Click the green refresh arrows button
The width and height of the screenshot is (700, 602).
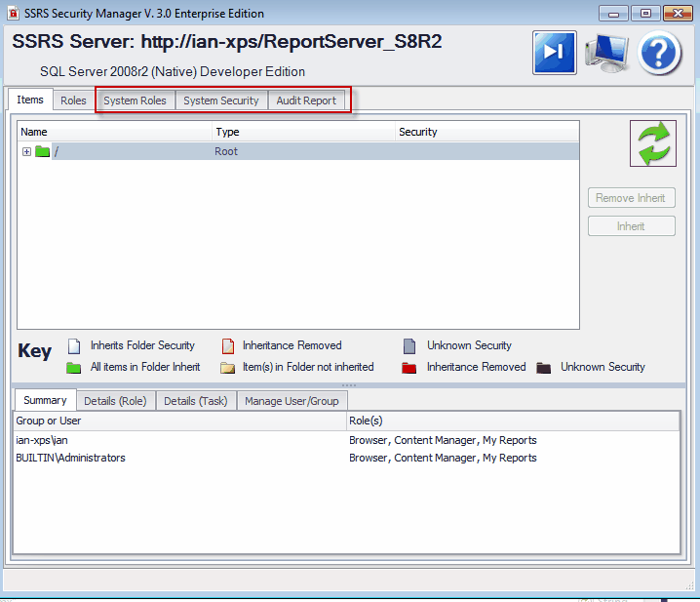tap(652, 143)
